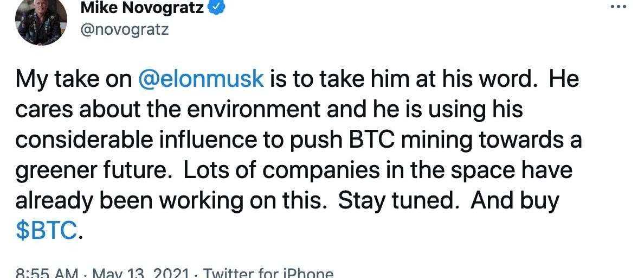Click the 8:55 AM timestamp
Screen dimensions: 644x278
47,273
